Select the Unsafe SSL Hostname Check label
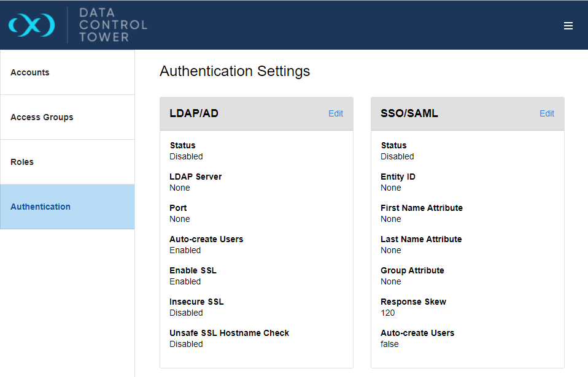Screen dimensions: 588x377 point(229,333)
